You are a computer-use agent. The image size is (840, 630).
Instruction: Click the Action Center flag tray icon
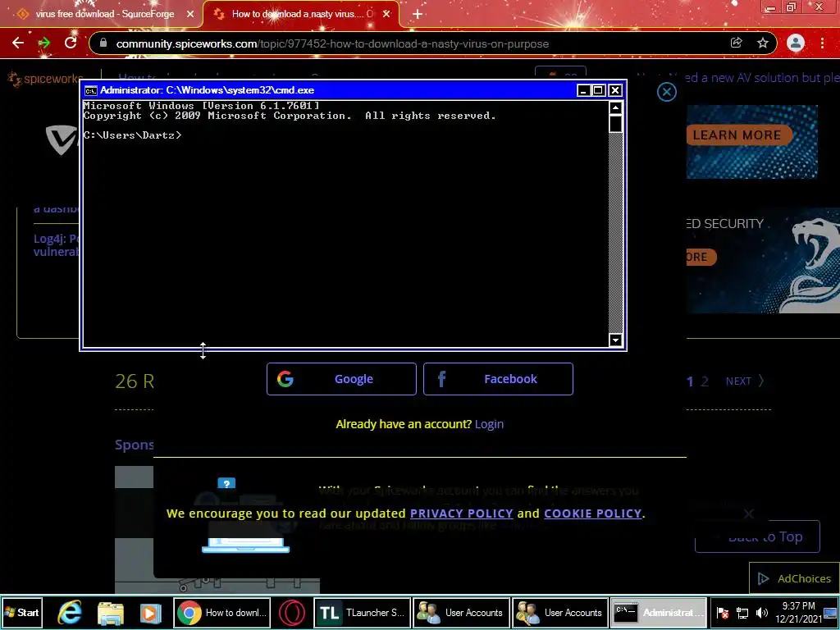(x=723, y=613)
